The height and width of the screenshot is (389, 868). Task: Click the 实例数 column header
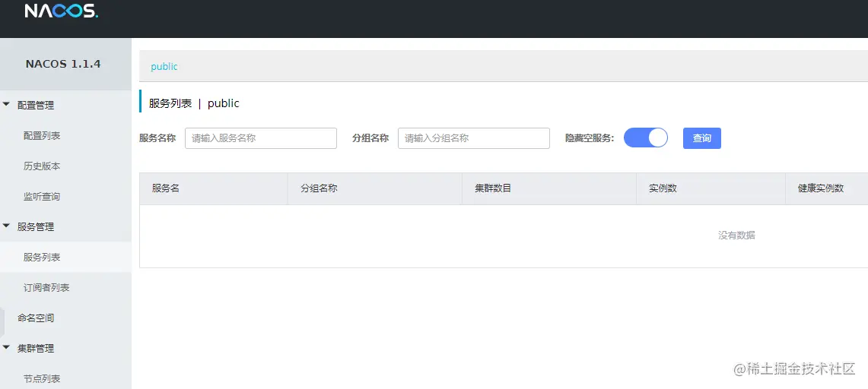point(711,188)
